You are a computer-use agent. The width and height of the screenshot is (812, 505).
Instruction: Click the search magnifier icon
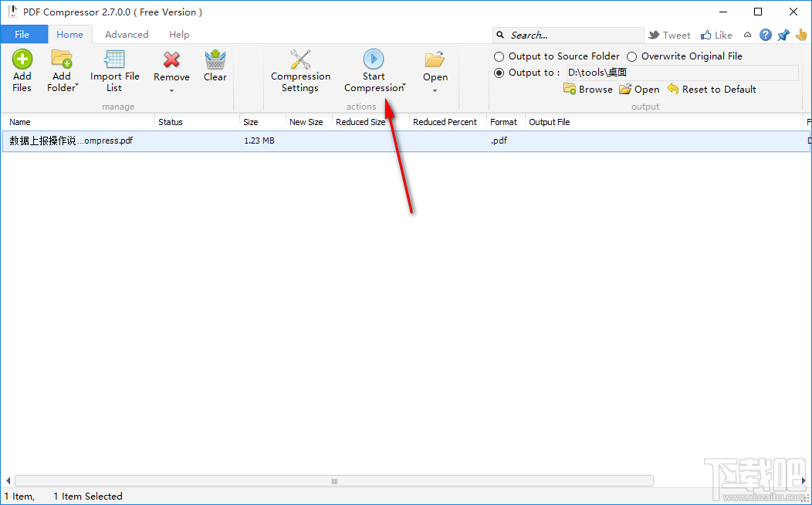[500, 35]
